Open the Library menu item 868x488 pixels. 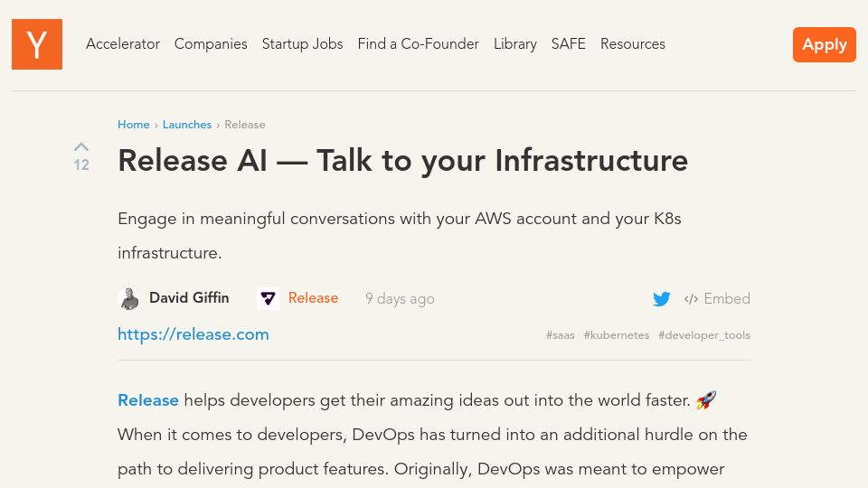[515, 43]
